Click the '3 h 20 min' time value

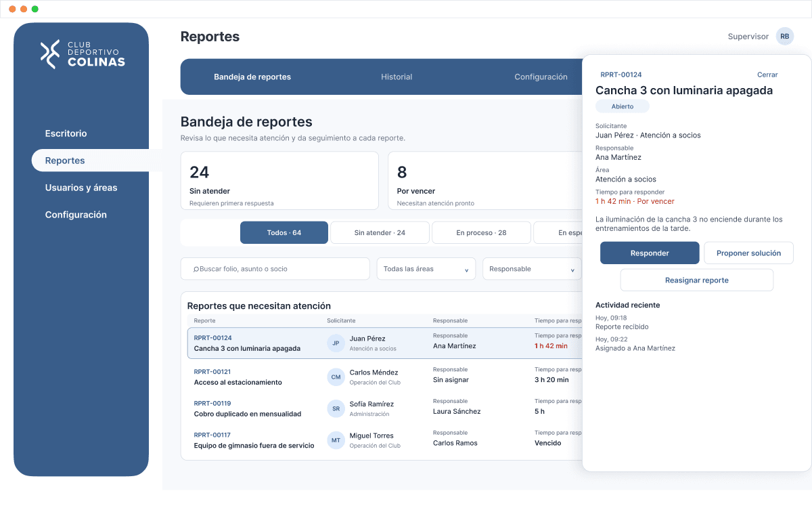coord(551,380)
